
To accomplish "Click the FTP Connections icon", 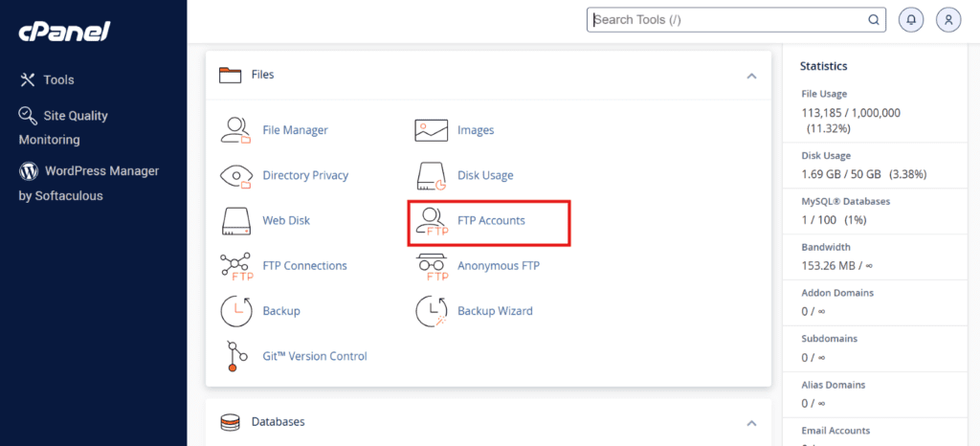I will pos(236,267).
